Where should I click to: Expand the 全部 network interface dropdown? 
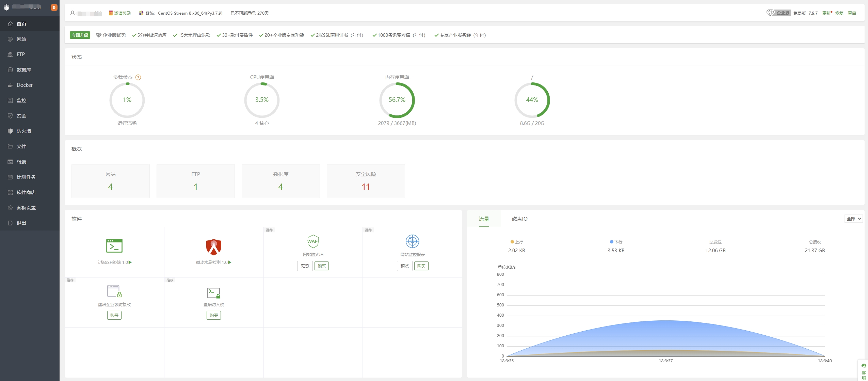[x=853, y=219]
